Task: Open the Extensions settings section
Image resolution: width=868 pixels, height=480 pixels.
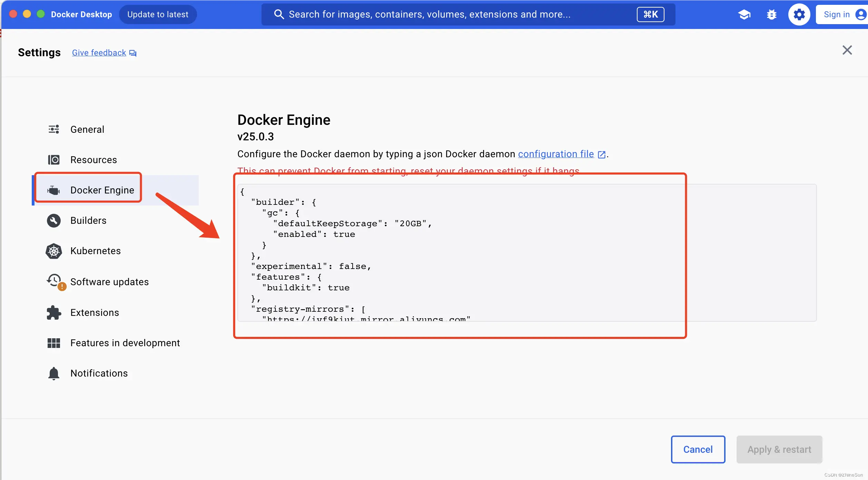Action: point(116,312)
